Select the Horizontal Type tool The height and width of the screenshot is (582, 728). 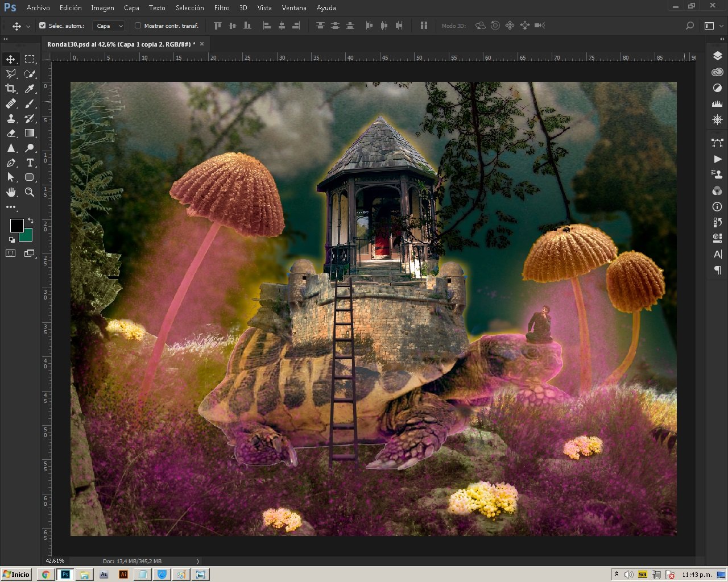[30, 163]
